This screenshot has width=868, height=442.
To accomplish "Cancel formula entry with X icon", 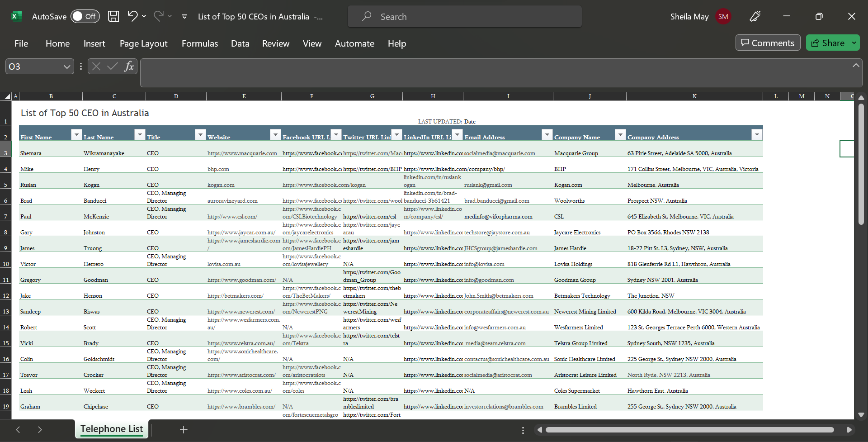I will (96, 67).
